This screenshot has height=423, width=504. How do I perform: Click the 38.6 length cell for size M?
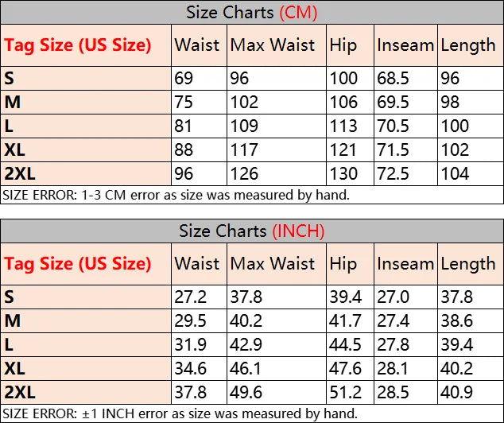coord(456,321)
